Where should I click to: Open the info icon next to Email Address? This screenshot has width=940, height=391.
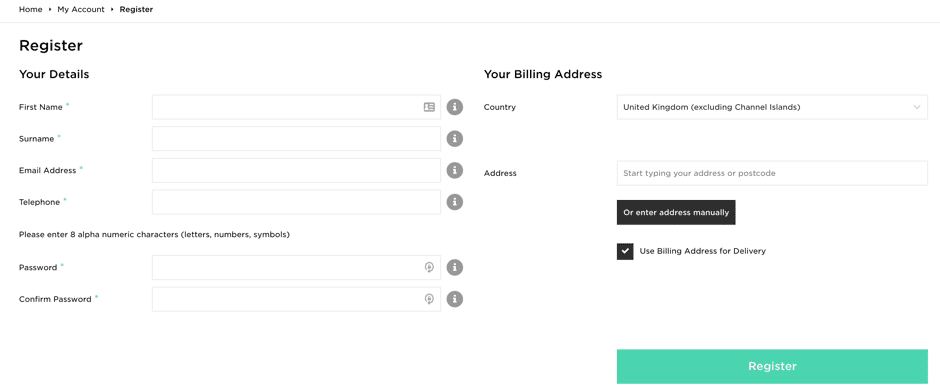coord(455,170)
